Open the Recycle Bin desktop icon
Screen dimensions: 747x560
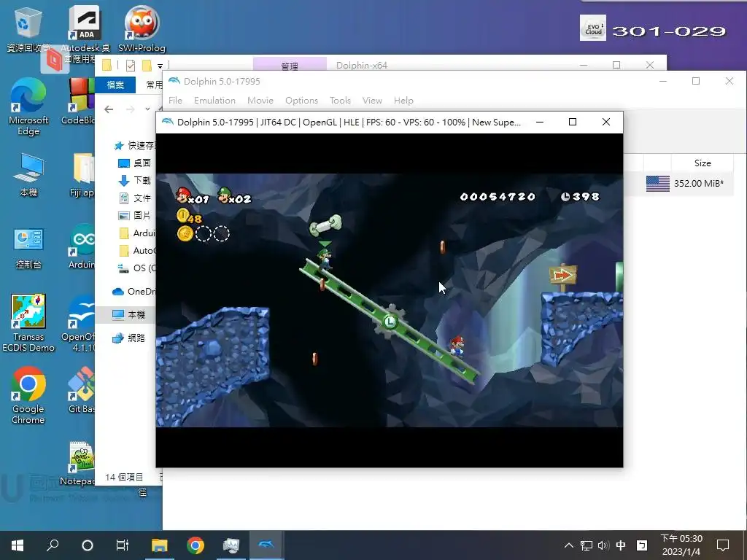click(27, 29)
